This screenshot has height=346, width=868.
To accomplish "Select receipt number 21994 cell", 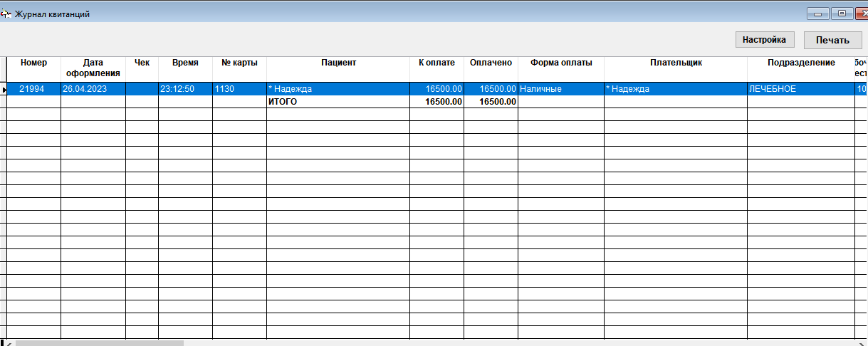I will [x=33, y=89].
